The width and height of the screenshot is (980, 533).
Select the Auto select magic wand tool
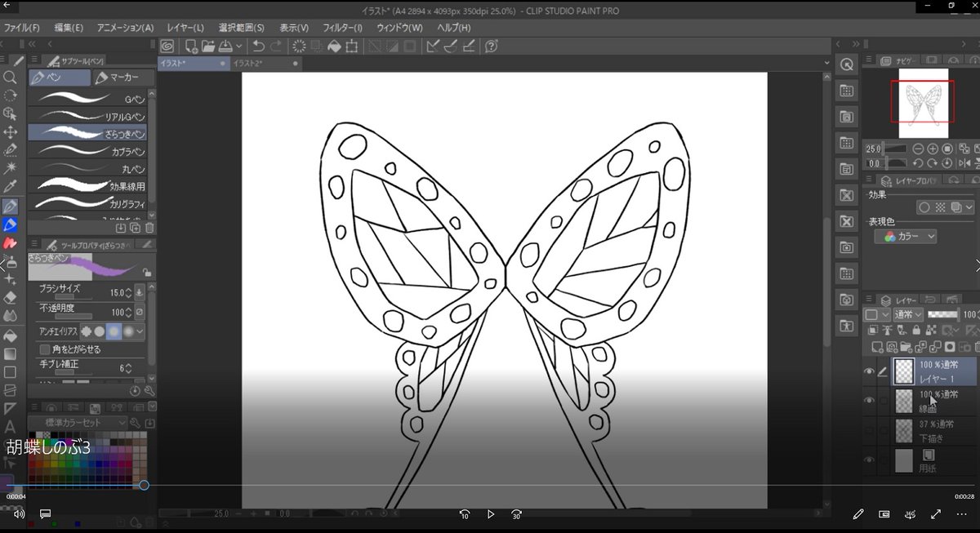click(10, 168)
